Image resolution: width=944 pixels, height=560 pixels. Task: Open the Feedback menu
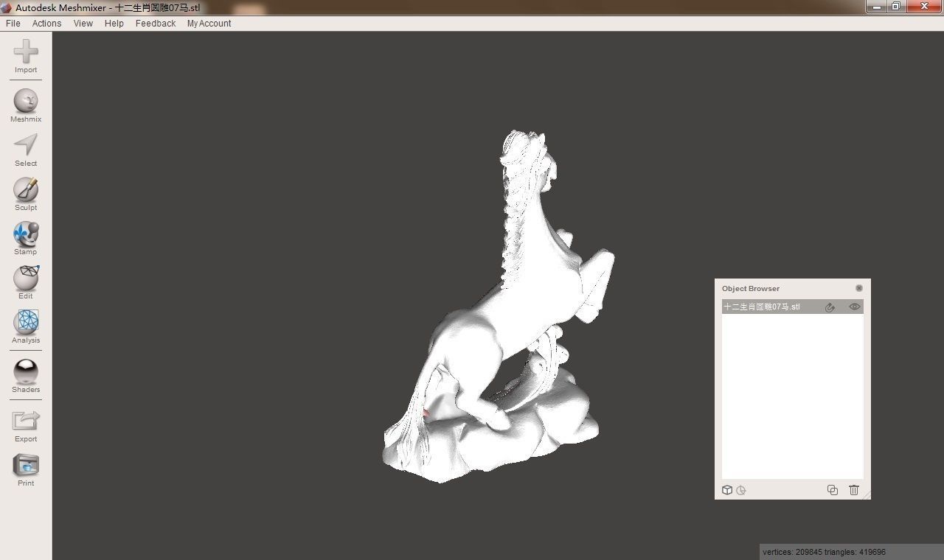[x=156, y=24]
